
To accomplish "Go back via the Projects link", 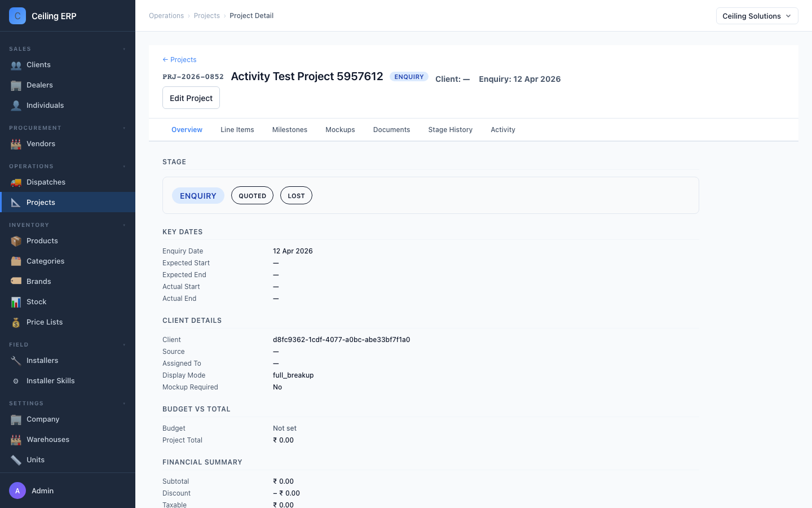I will click(x=179, y=60).
